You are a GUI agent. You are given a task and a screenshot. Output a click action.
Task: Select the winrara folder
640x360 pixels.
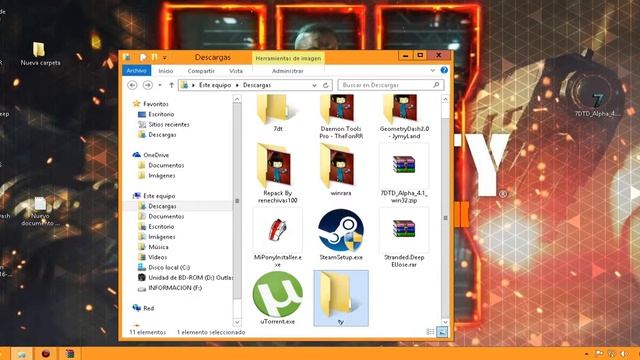pyautogui.click(x=341, y=170)
